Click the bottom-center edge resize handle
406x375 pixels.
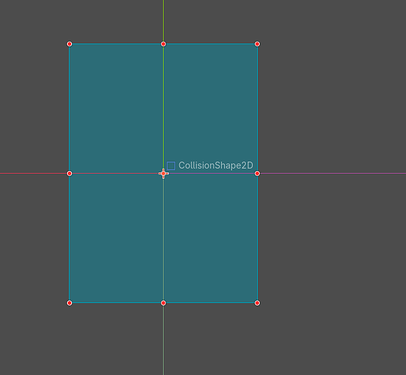tap(163, 303)
